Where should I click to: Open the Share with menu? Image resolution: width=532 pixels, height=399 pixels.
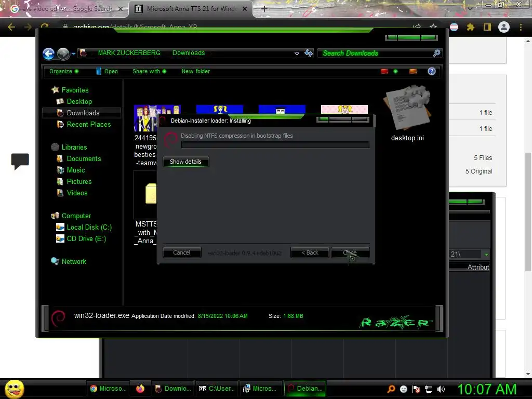pos(149,71)
